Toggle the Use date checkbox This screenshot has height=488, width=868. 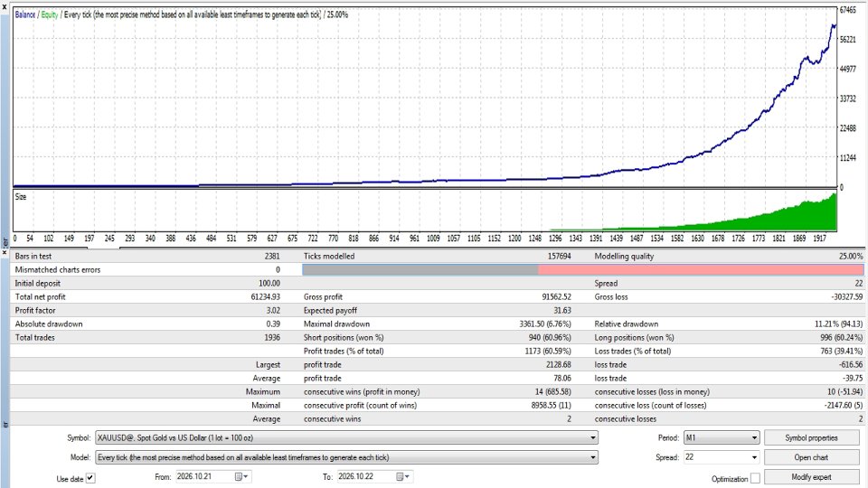point(90,478)
